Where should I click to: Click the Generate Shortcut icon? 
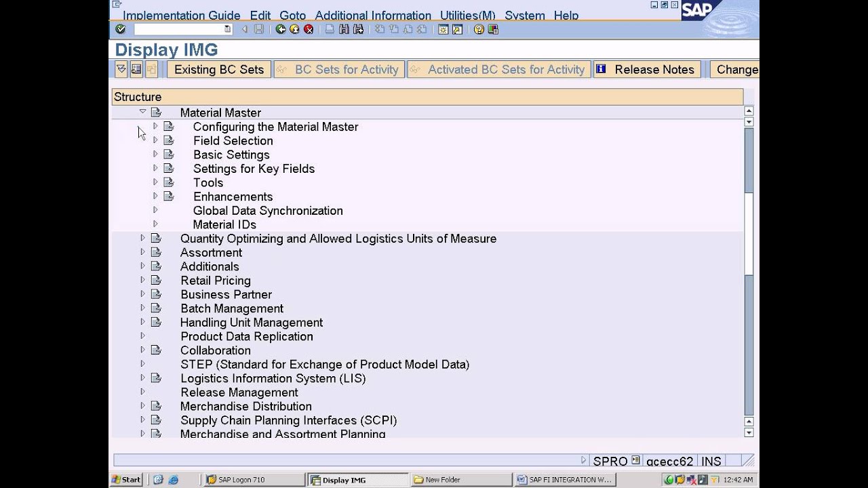[x=457, y=29]
